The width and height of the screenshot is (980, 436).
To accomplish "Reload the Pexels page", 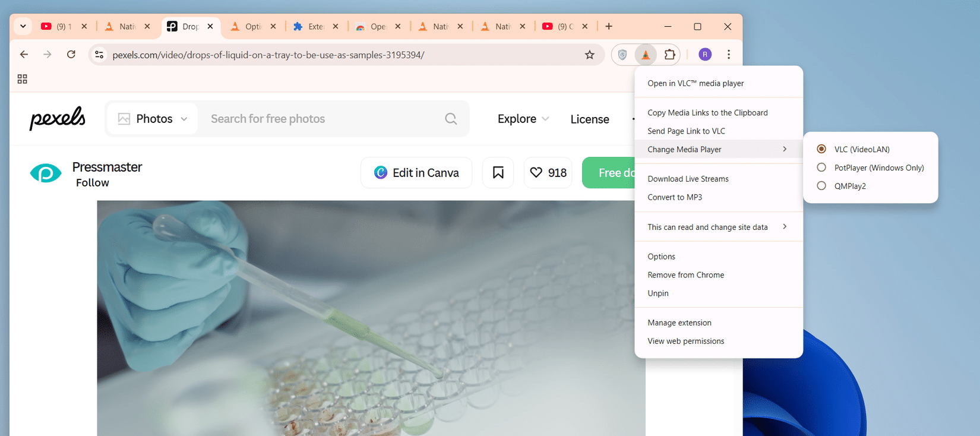I will (x=71, y=55).
